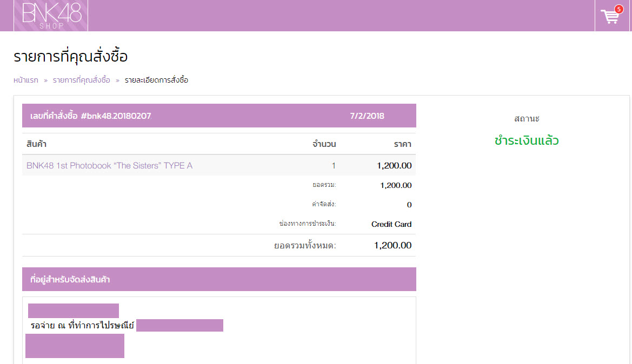Click the product quantity value 1
The image size is (632, 364).
334,165
